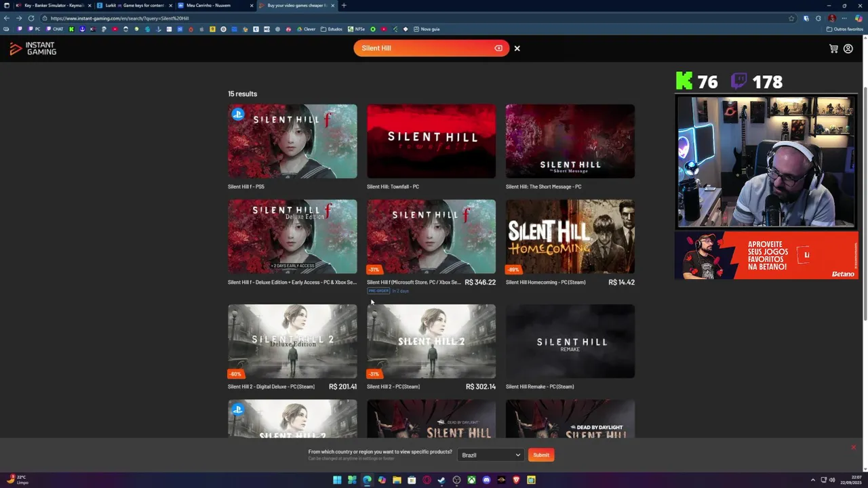868x488 pixels.
Task: Open Silent Hill 2 Digital Deluxe thumbnail
Action: point(292,341)
